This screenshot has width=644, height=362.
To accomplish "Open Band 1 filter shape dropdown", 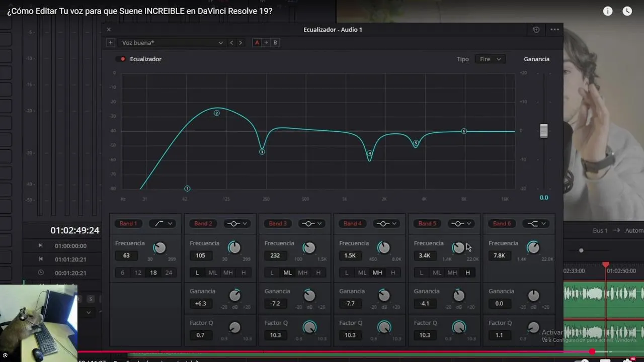I will [162, 223].
